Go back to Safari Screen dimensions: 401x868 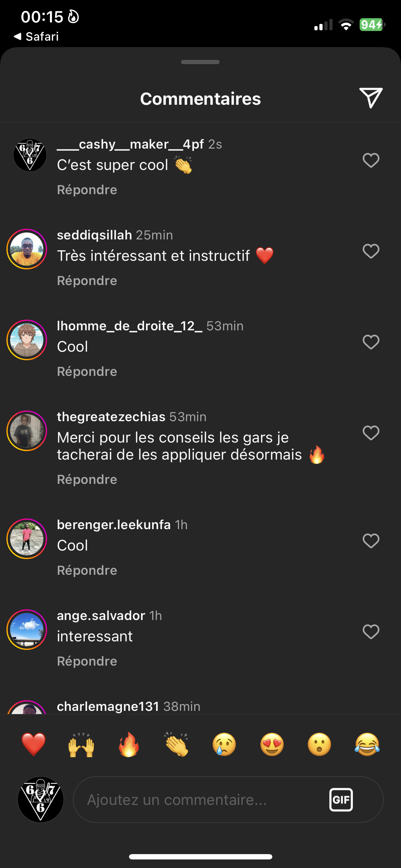pyautogui.click(x=36, y=36)
